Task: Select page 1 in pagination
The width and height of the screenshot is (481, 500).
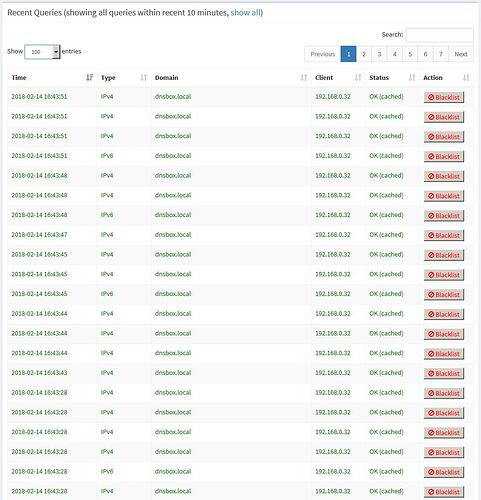Action: click(x=349, y=54)
